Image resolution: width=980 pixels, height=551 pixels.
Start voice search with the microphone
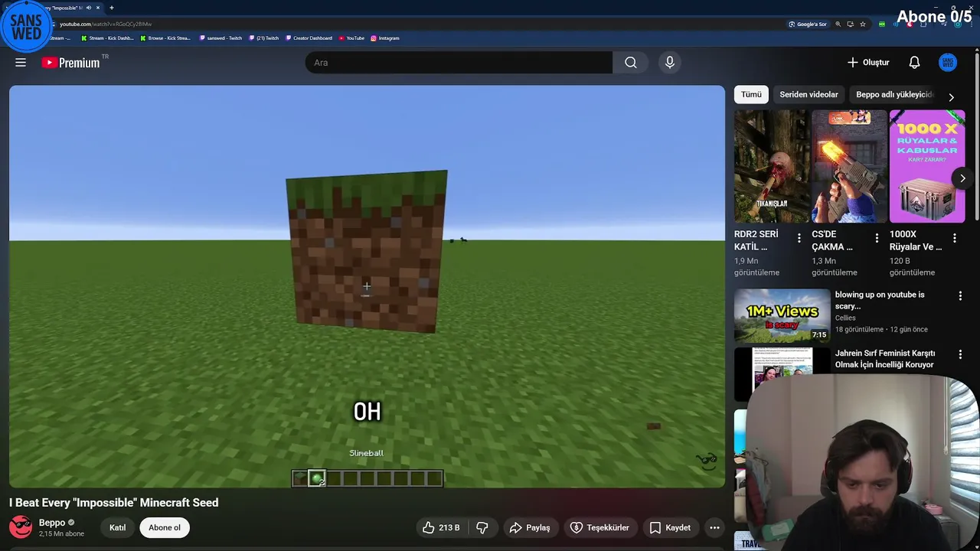670,63
